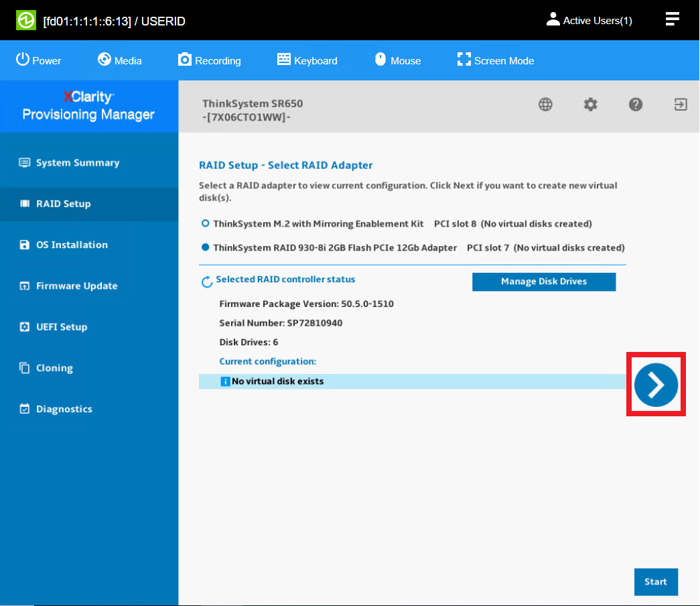Click the globe language icon

[x=546, y=105]
